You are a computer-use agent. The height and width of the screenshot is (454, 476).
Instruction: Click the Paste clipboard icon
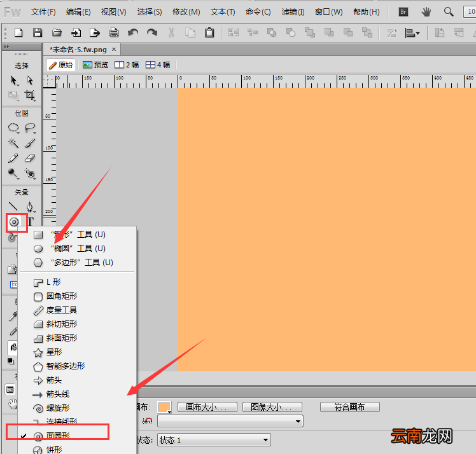click(209, 32)
